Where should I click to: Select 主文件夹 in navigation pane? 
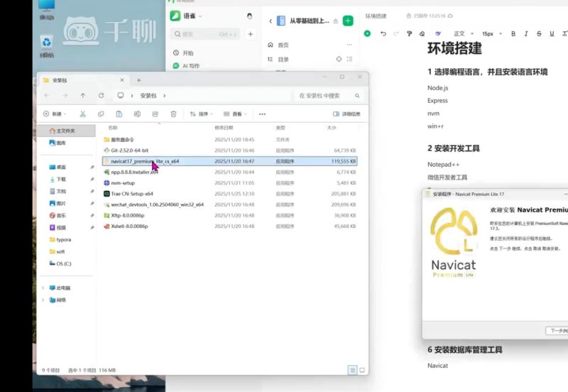click(66, 131)
